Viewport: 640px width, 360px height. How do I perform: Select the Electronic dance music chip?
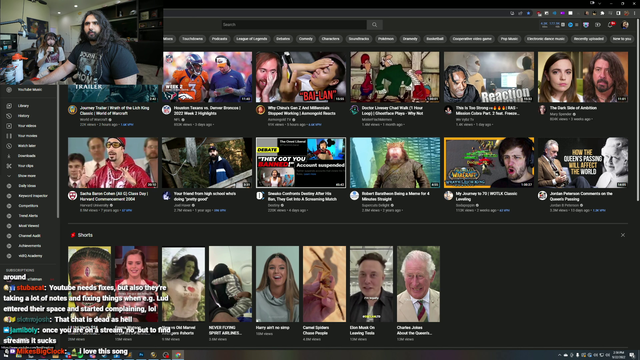[546, 39]
